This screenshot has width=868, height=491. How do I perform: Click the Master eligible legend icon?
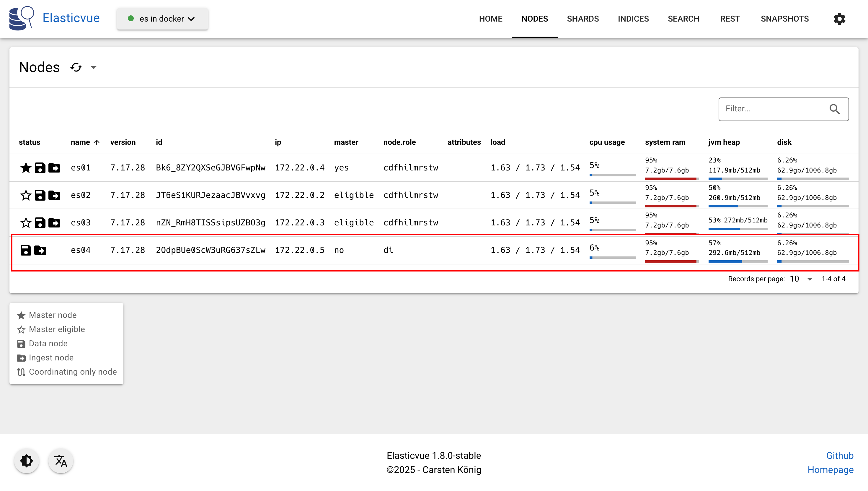pos(21,329)
